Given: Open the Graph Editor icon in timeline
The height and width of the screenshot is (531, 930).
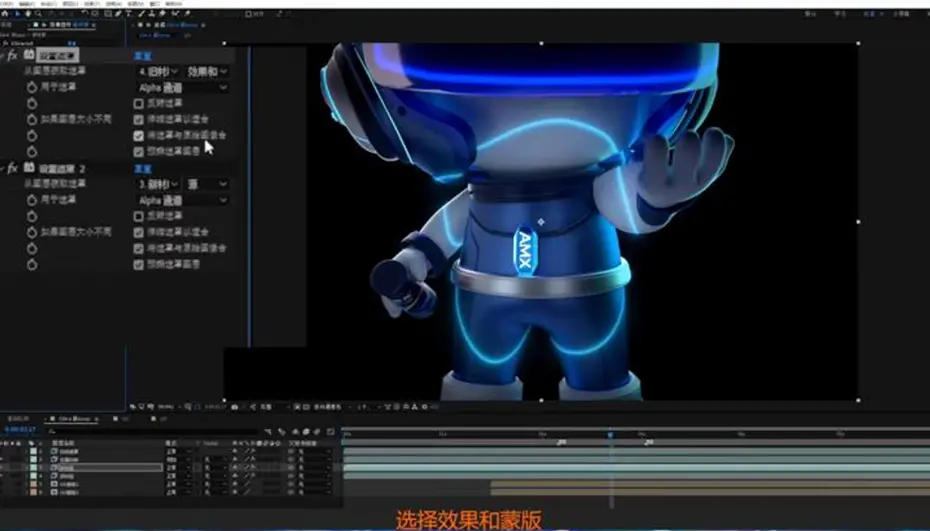Looking at the screenshot, I should click(x=331, y=431).
